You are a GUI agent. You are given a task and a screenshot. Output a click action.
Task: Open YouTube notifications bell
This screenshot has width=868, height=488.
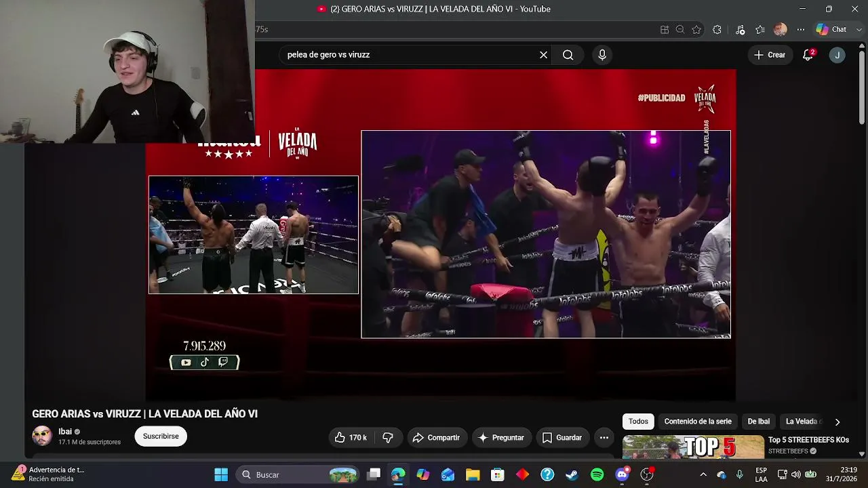tap(808, 55)
